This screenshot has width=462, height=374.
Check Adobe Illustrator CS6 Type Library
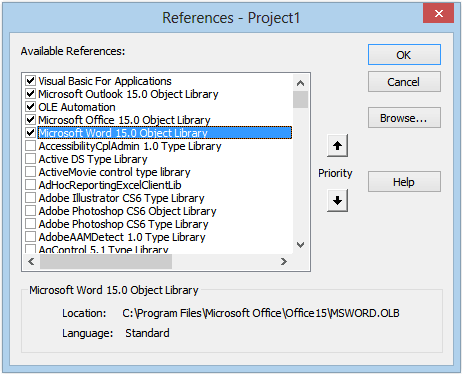(30, 198)
